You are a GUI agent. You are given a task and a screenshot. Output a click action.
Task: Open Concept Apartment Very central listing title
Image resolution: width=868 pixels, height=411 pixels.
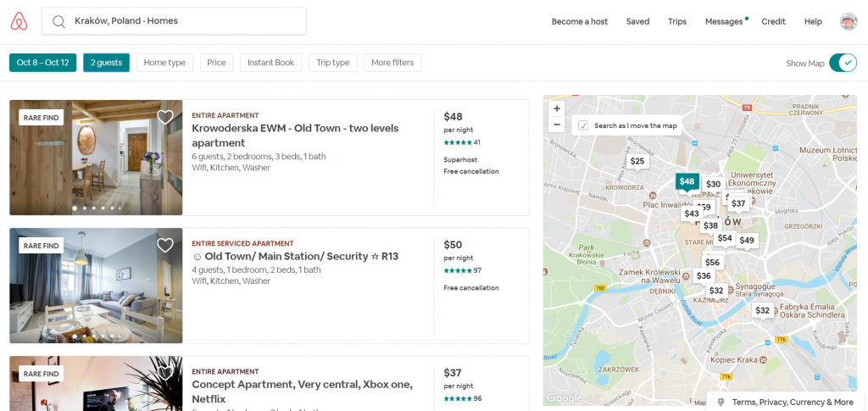coord(303,392)
